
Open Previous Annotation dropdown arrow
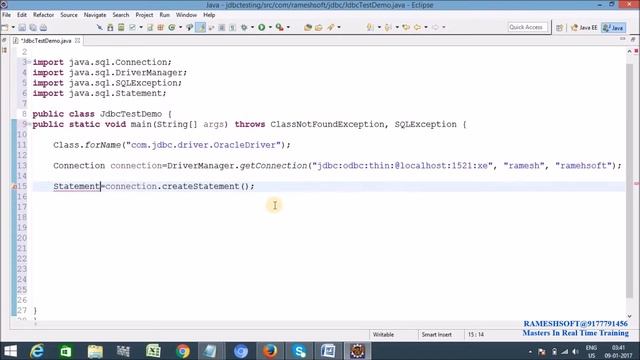[x=397, y=27]
